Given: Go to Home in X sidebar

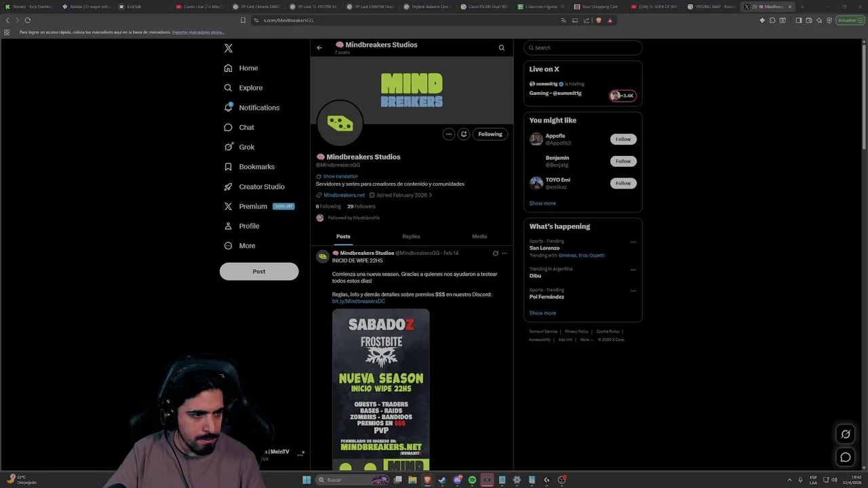Looking at the screenshot, I should pyautogui.click(x=241, y=68).
